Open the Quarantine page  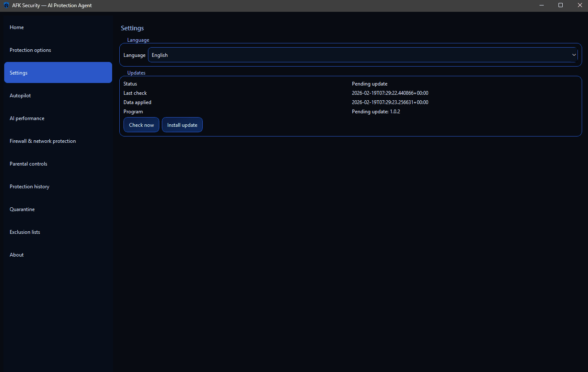[22, 209]
